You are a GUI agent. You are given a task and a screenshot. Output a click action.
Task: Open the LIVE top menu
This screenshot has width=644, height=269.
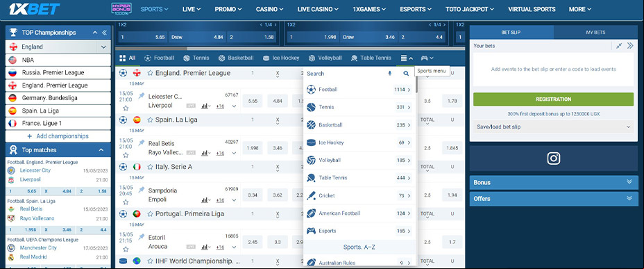point(192,9)
